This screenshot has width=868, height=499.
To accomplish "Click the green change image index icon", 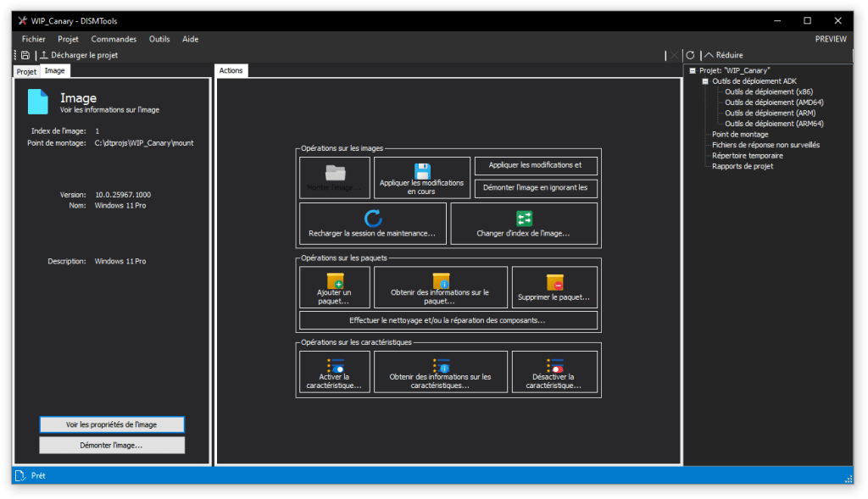I will [524, 219].
